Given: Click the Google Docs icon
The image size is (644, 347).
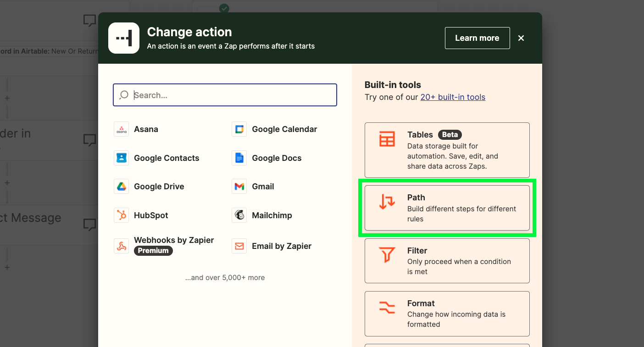Looking at the screenshot, I should coord(239,158).
